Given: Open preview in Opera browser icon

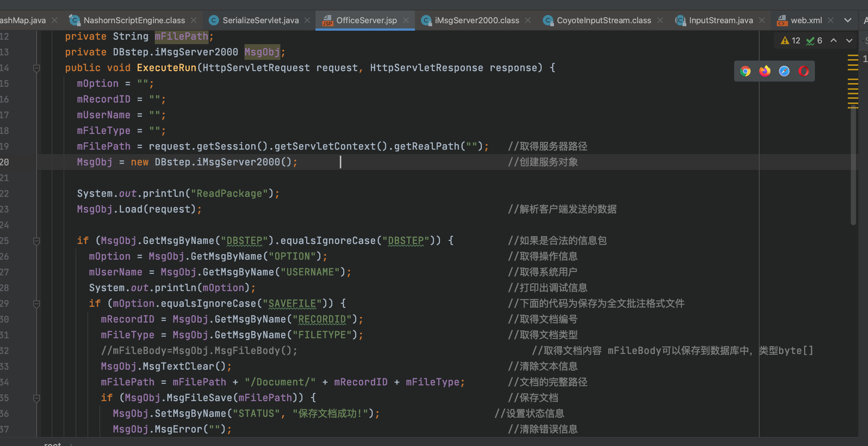Looking at the screenshot, I should pos(804,71).
